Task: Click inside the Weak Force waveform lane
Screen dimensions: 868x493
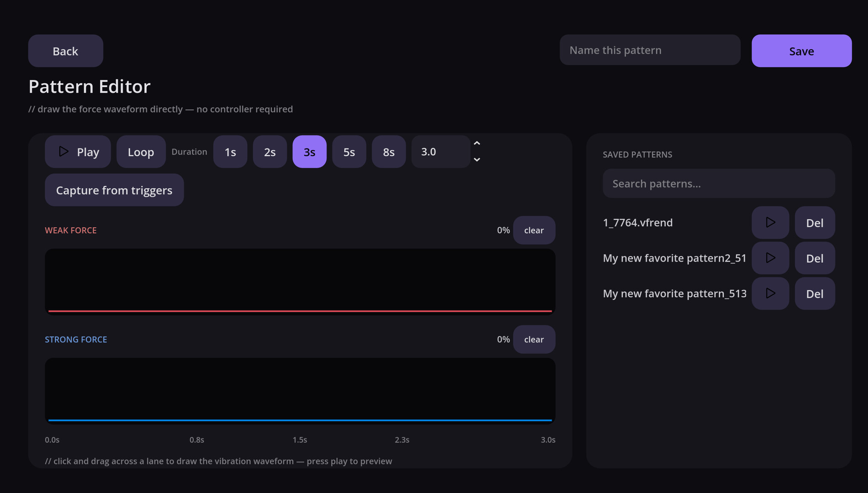Action: tap(300, 282)
